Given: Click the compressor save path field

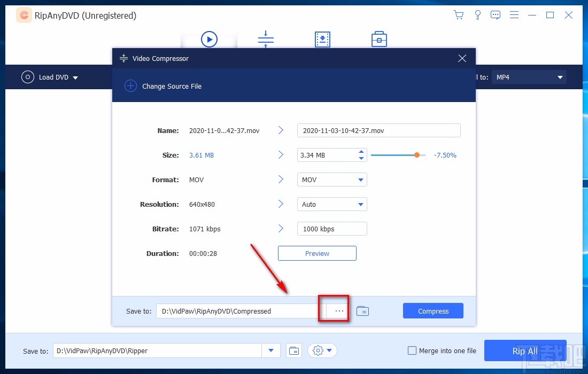Looking at the screenshot, I should (241, 311).
